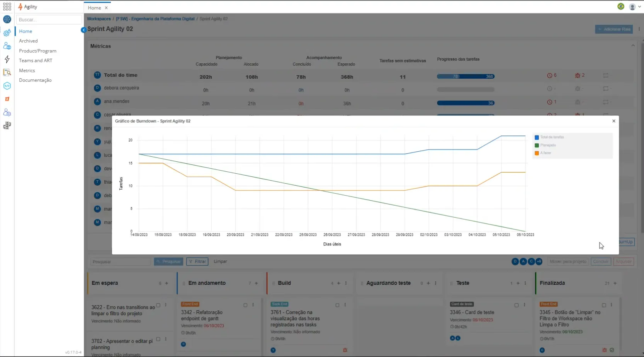Open the apps grid launcher icon

(7, 7)
